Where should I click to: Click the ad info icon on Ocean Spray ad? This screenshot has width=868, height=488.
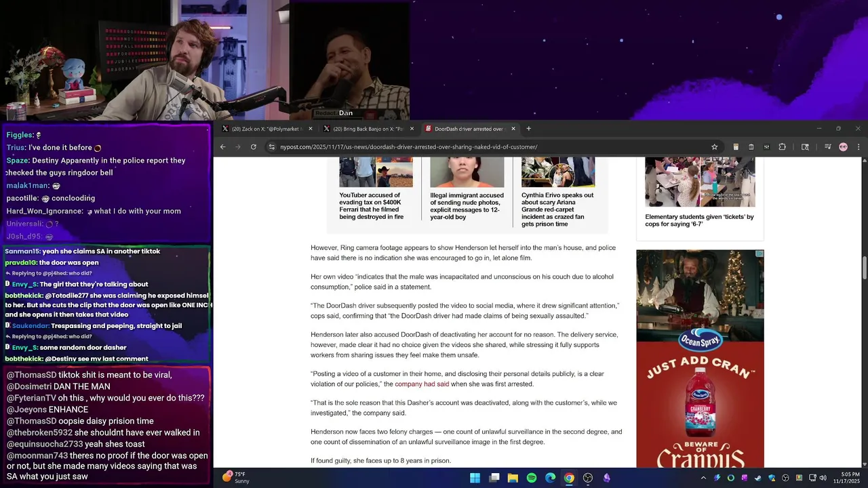759,253
